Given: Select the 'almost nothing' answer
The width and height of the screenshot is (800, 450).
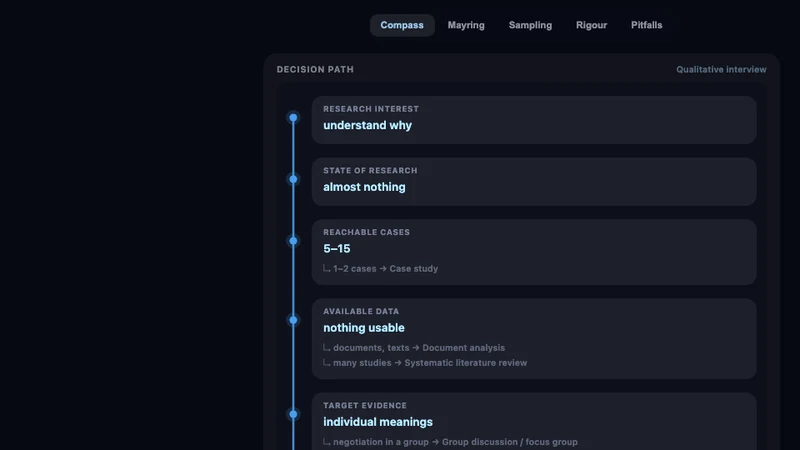Looking at the screenshot, I should tap(364, 187).
